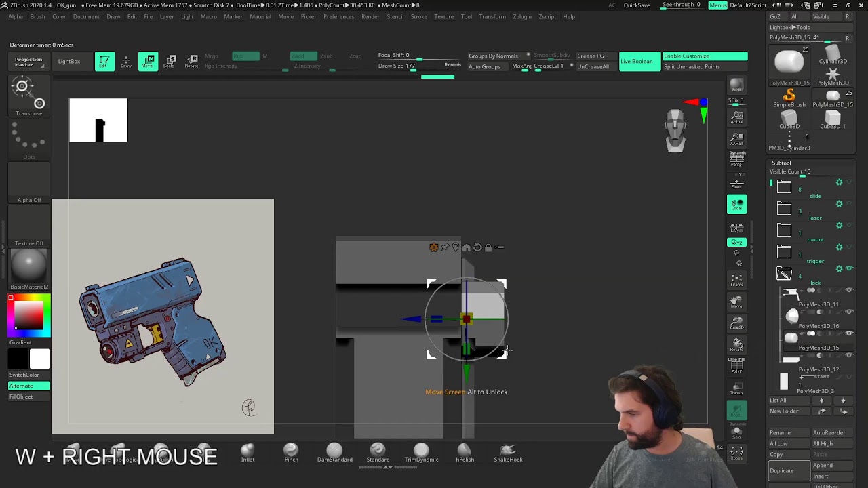Open the Document menu

86,16
